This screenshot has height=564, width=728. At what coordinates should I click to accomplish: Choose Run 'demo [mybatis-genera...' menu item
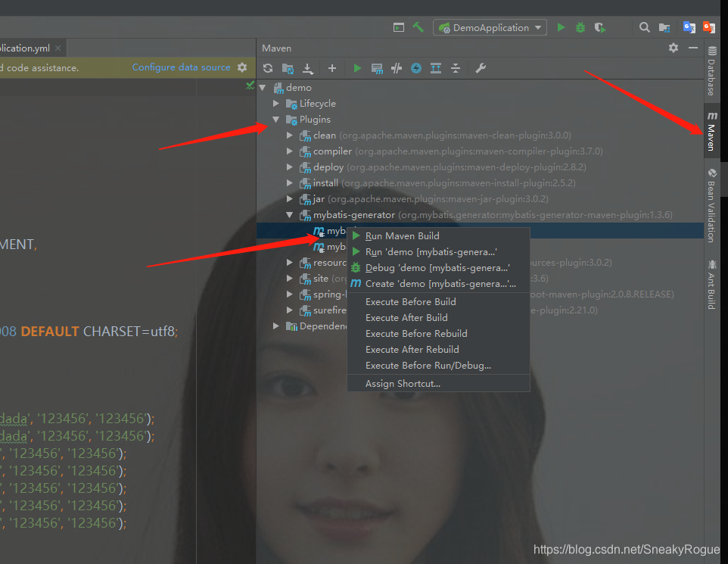coord(438,252)
